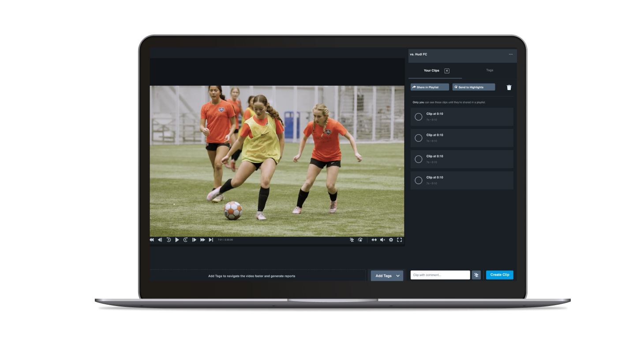Skip forward 5 seconds in the video
This screenshot has height=340, width=644.
pyautogui.click(x=186, y=240)
